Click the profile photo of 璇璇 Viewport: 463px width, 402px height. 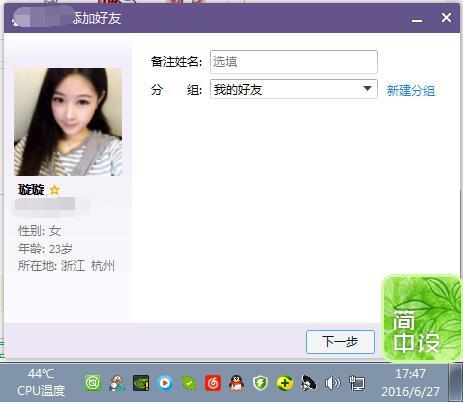(68, 122)
